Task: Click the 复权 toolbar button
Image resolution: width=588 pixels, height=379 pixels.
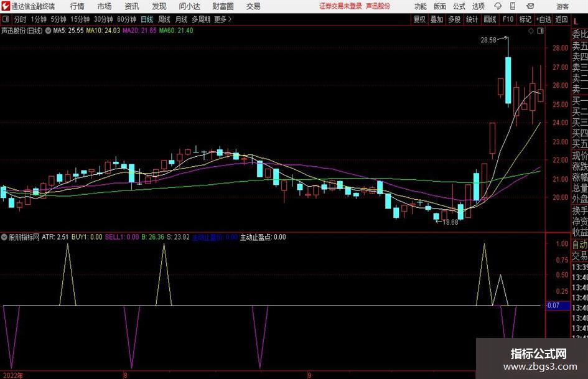Action: pos(419,19)
